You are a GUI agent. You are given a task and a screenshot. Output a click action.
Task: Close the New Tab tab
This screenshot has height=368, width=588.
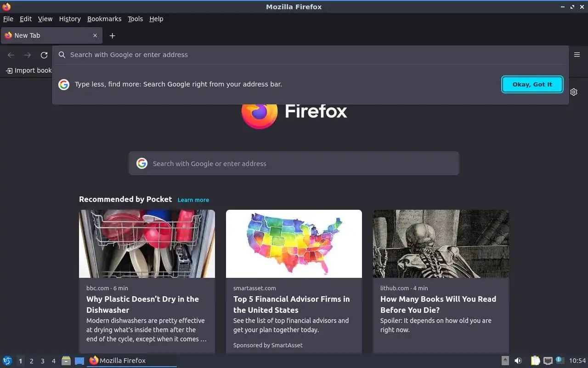[x=95, y=35]
